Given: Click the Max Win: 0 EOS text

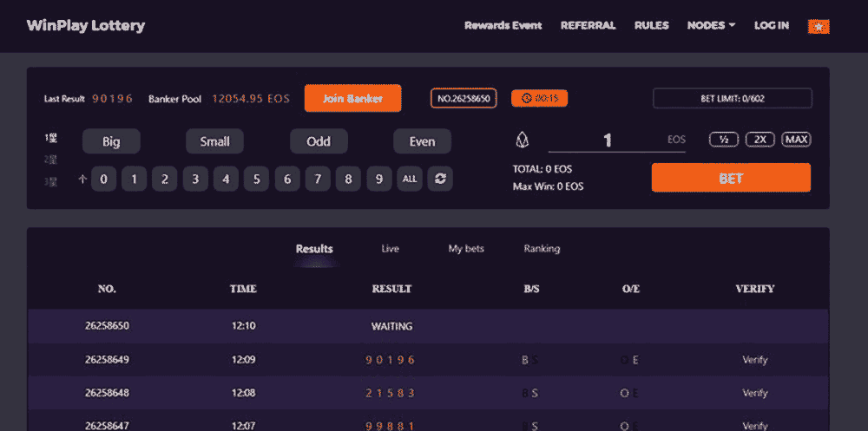Looking at the screenshot, I should [548, 186].
